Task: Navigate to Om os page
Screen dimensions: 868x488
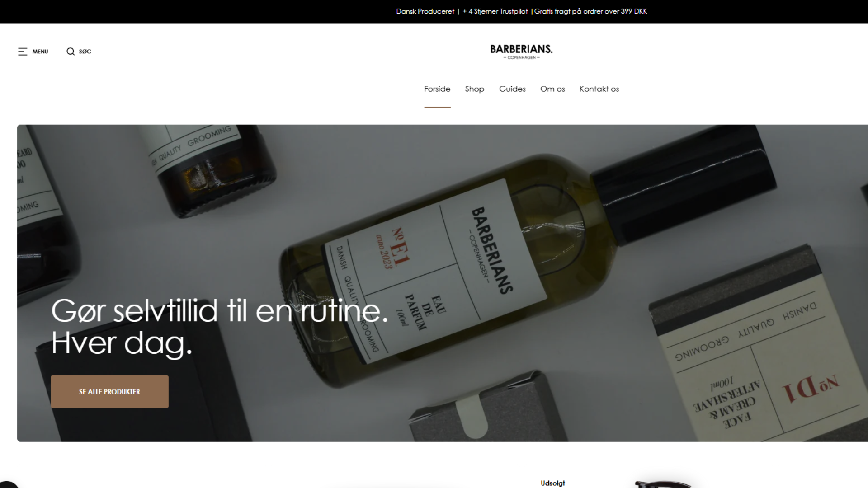Action: point(552,89)
